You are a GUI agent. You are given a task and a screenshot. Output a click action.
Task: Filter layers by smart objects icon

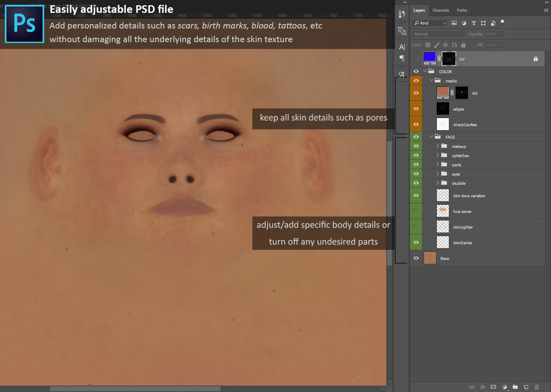pyautogui.click(x=493, y=23)
